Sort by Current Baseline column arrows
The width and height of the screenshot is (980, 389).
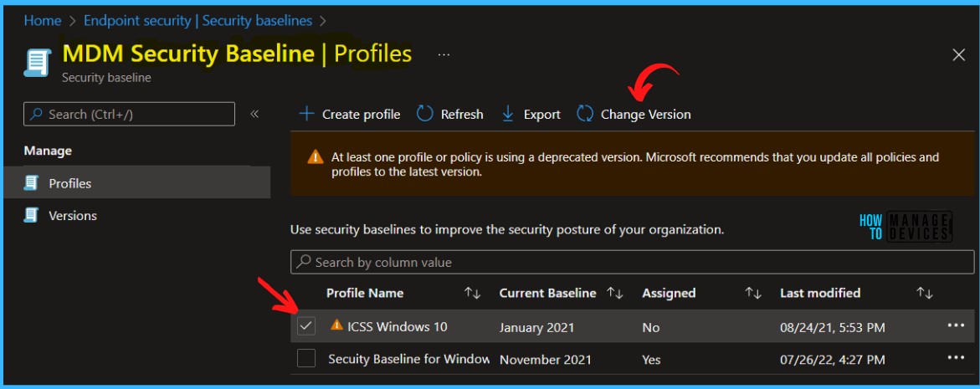pos(615,293)
